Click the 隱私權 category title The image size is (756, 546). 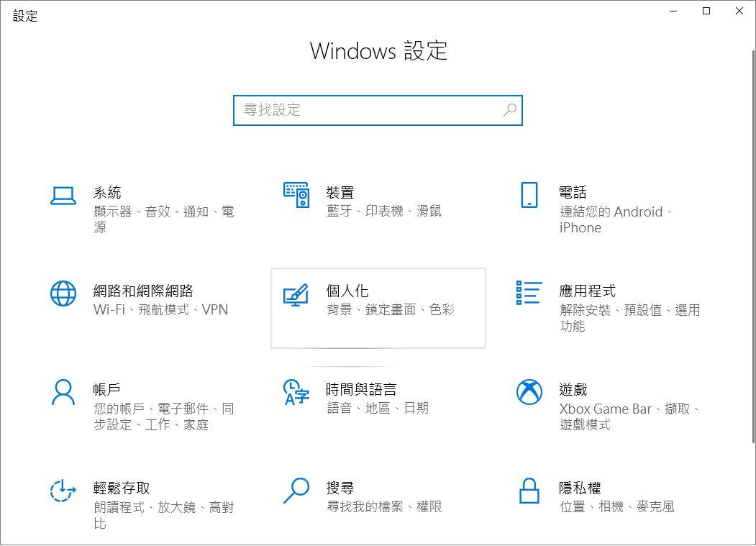pos(580,488)
